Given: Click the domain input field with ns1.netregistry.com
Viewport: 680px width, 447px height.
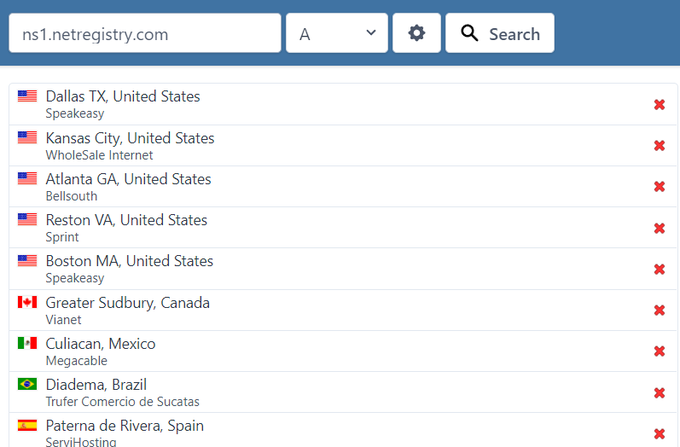Looking at the screenshot, I should (145, 33).
